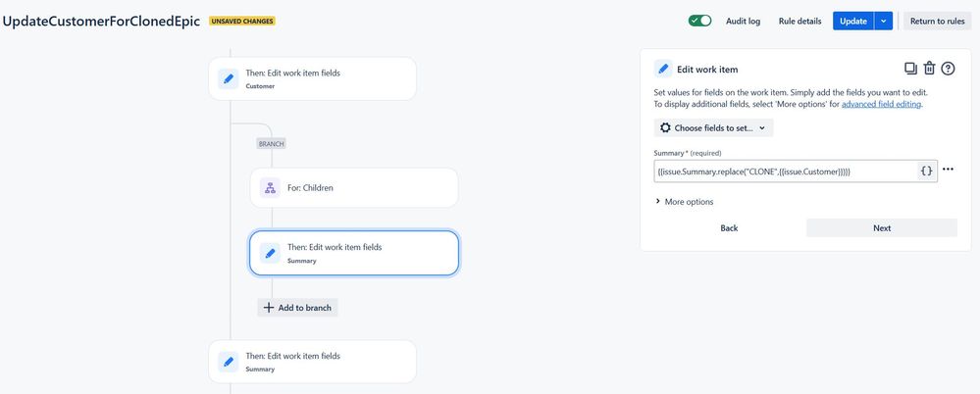Insert smart value with curly braces icon
Screen dimensions: 980x394
926,171
